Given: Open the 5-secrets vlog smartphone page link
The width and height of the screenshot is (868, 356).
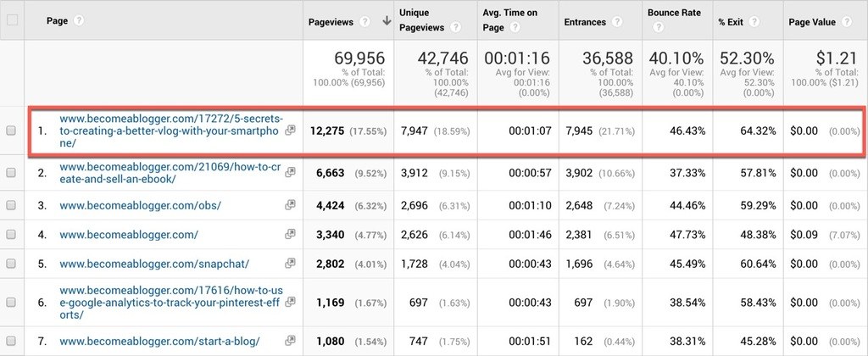Looking at the screenshot, I should pyautogui.click(x=171, y=131).
